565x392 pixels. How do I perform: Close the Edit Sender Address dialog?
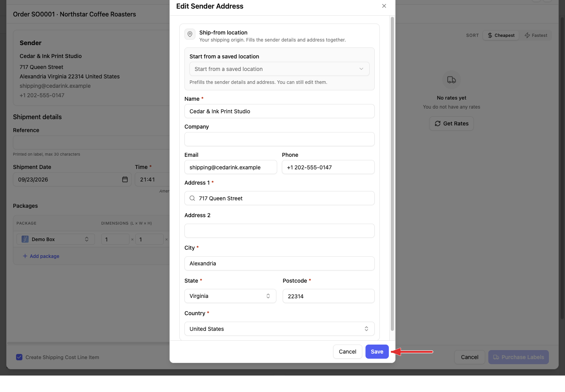(x=384, y=6)
